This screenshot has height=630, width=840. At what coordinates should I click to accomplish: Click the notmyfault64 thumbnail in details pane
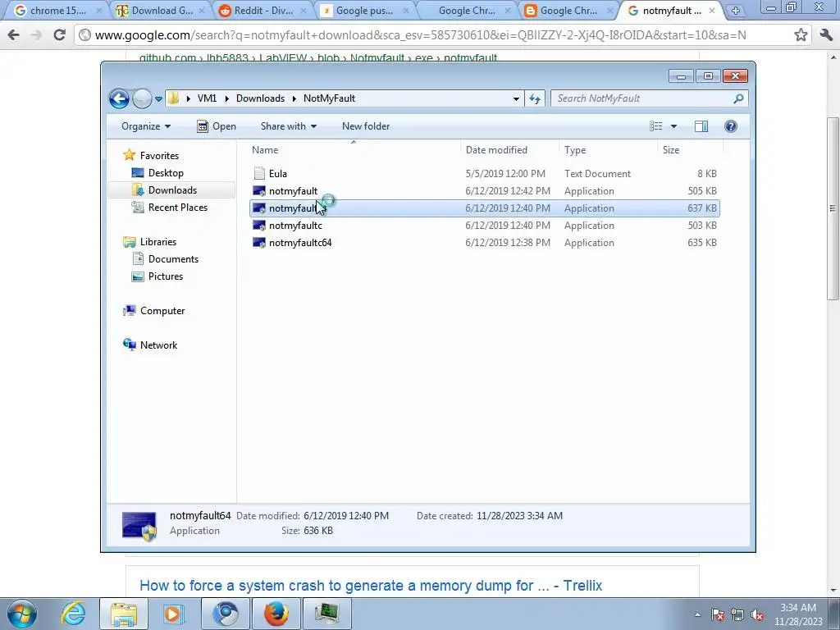[139, 526]
